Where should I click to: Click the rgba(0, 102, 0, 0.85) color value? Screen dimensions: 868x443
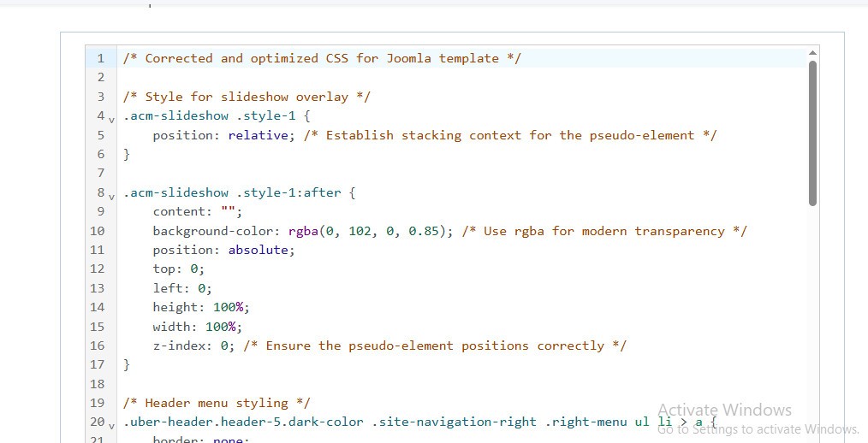pyautogui.click(x=364, y=231)
